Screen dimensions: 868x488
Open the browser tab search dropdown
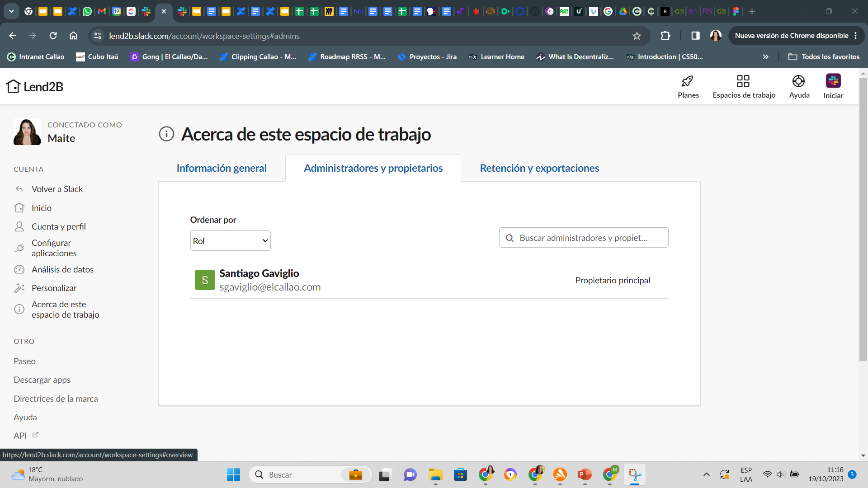pyautogui.click(x=11, y=11)
